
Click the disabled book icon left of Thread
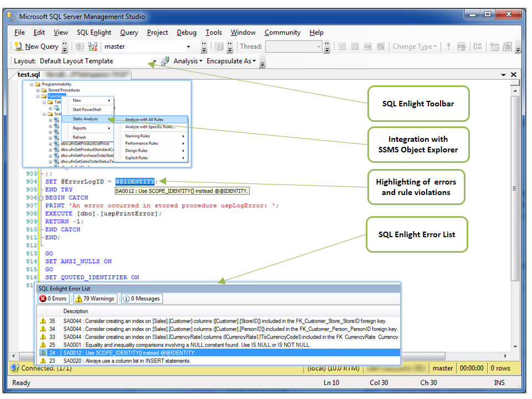point(219,46)
